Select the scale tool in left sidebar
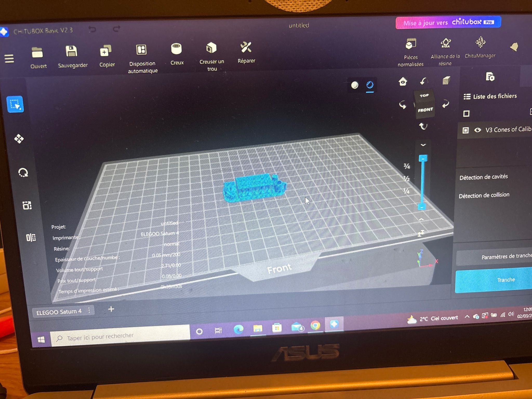The height and width of the screenshot is (399, 532). 27,205
